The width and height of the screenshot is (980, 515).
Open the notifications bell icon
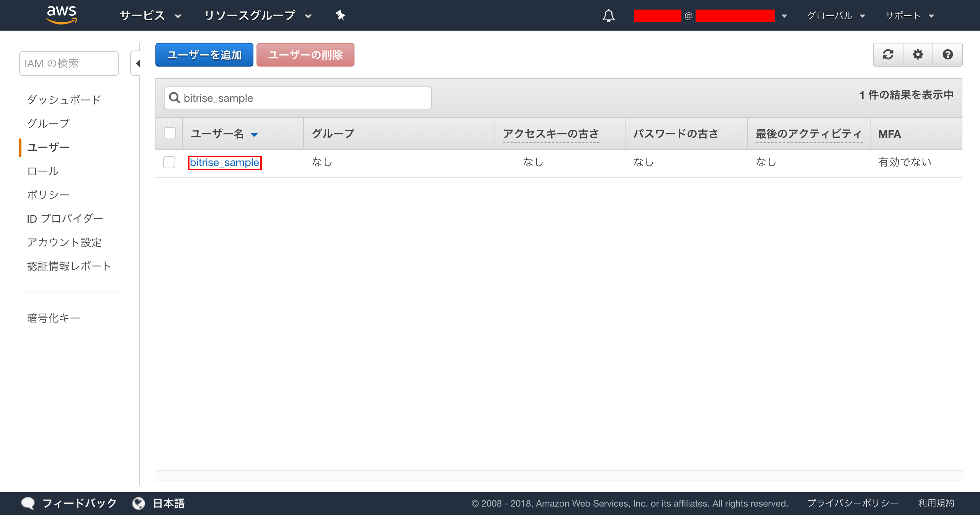[608, 16]
